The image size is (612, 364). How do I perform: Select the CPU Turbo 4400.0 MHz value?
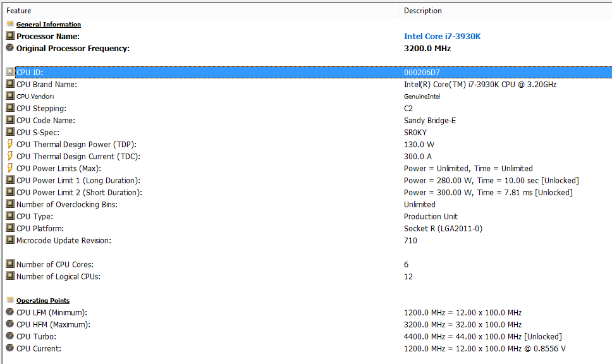(x=483, y=337)
